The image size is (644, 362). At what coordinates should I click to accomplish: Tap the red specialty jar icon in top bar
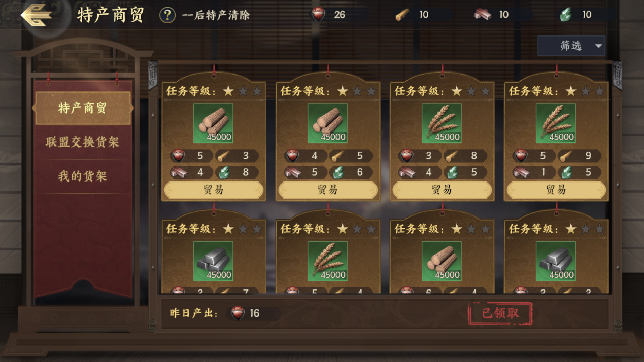(318, 14)
